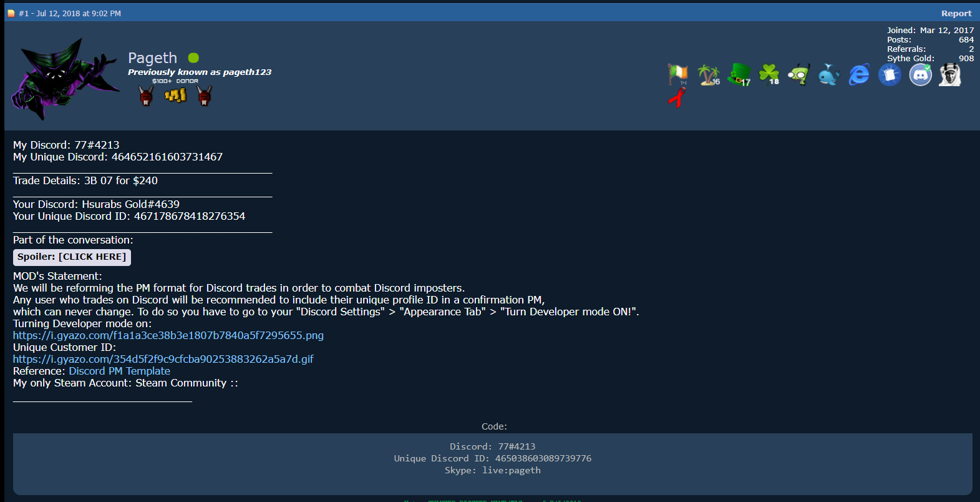Click the green online status dot
This screenshot has width=980, height=502.
click(x=193, y=58)
